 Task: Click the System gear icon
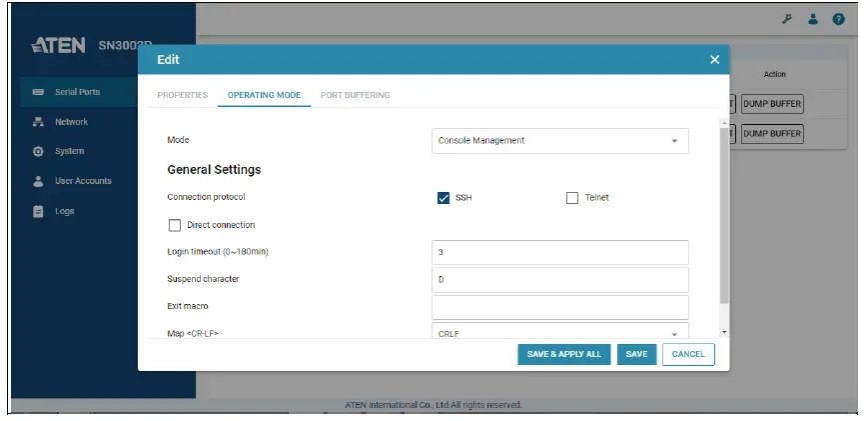point(38,152)
